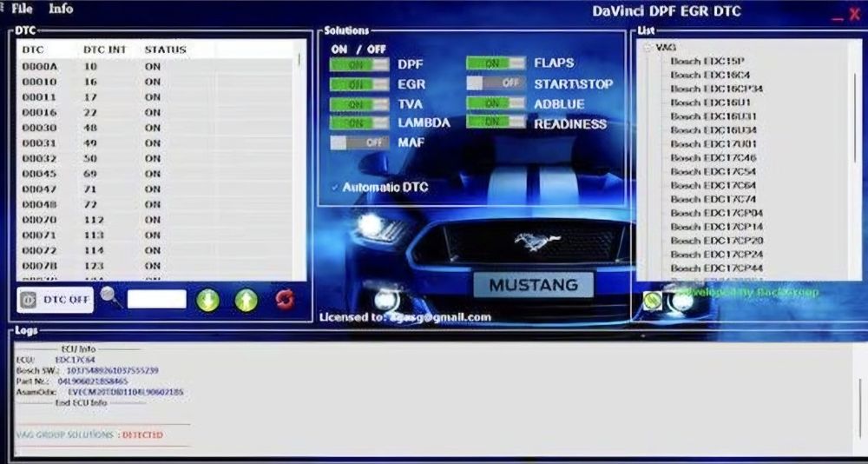Select Bosch EDC16U34 in the list

[713, 130]
